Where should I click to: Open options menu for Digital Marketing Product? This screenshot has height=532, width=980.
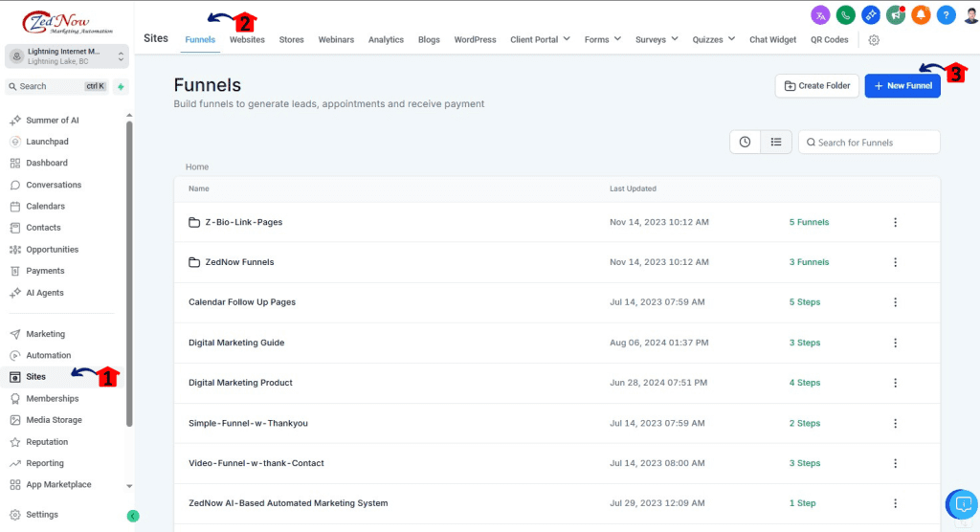pyautogui.click(x=895, y=383)
